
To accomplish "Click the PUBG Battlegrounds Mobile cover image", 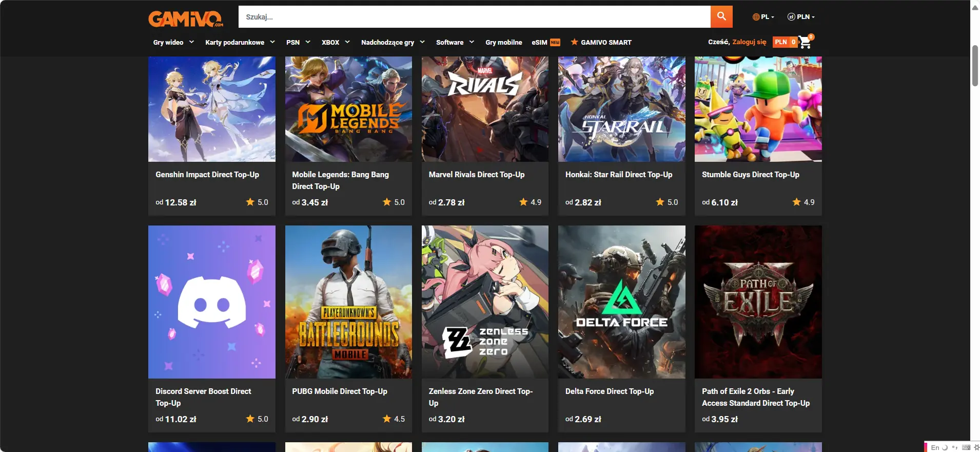I will click(x=348, y=302).
